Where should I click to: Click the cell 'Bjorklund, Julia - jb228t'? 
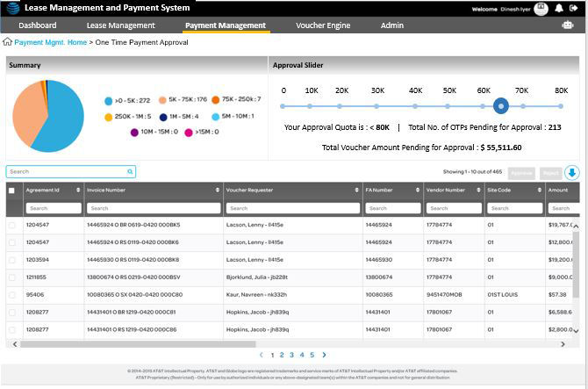pyautogui.click(x=257, y=277)
